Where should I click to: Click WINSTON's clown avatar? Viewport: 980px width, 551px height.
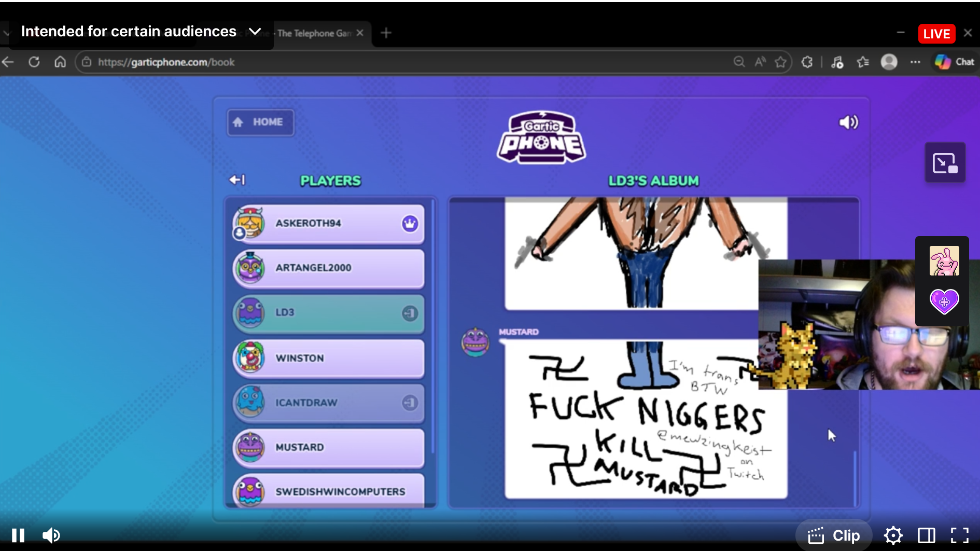point(250,357)
